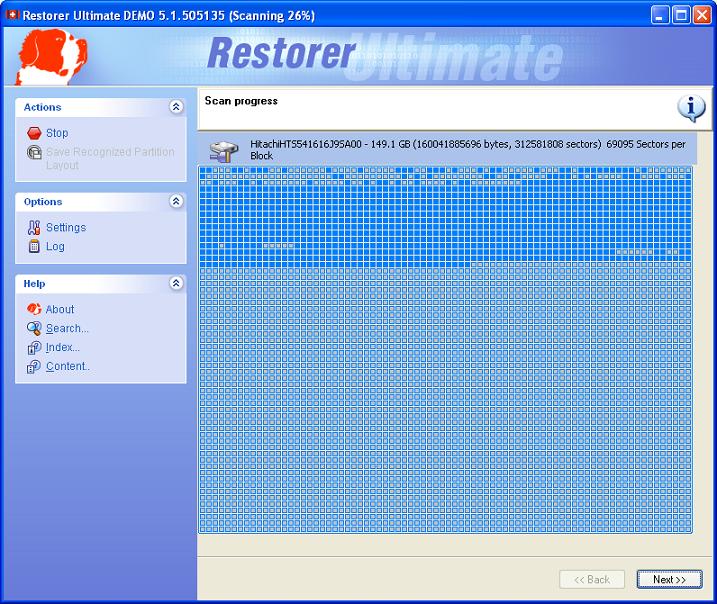The width and height of the screenshot is (717, 604).
Task: Open the Log link
Action: [x=55, y=246]
